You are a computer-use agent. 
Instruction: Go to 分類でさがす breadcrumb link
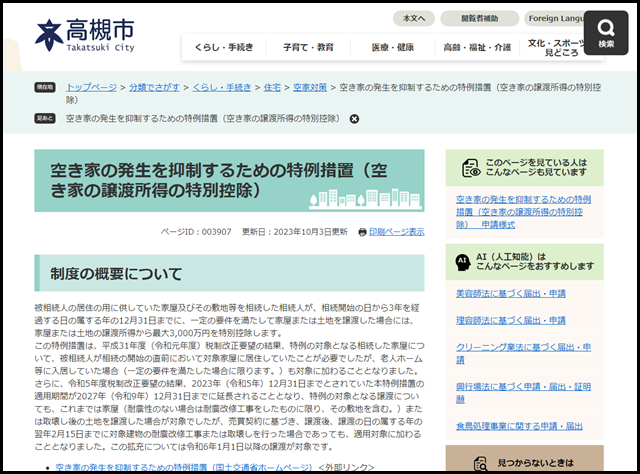(x=154, y=87)
